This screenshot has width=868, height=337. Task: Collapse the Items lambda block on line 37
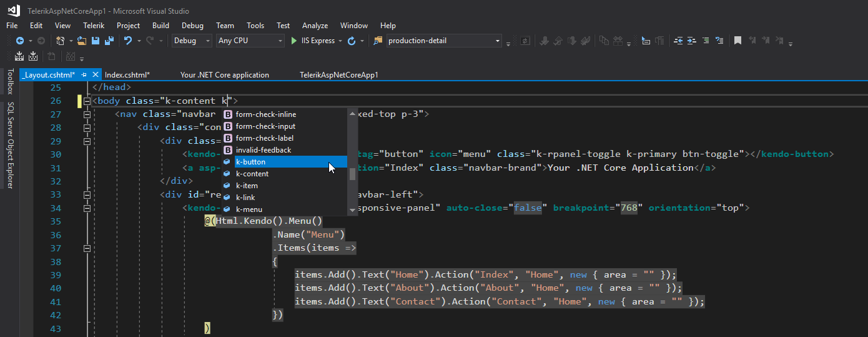click(x=87, y=248)
